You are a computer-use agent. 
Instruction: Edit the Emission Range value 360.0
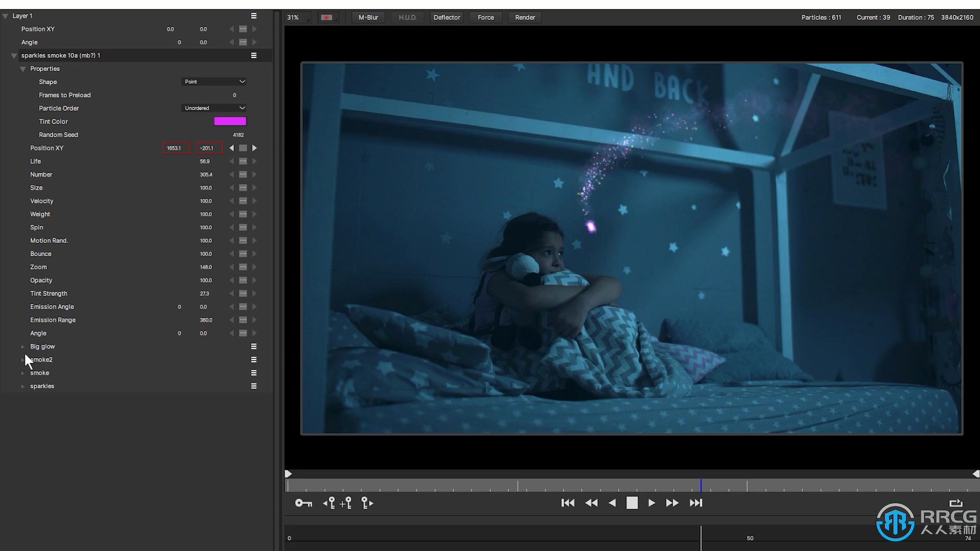click(x=206, y=320)
